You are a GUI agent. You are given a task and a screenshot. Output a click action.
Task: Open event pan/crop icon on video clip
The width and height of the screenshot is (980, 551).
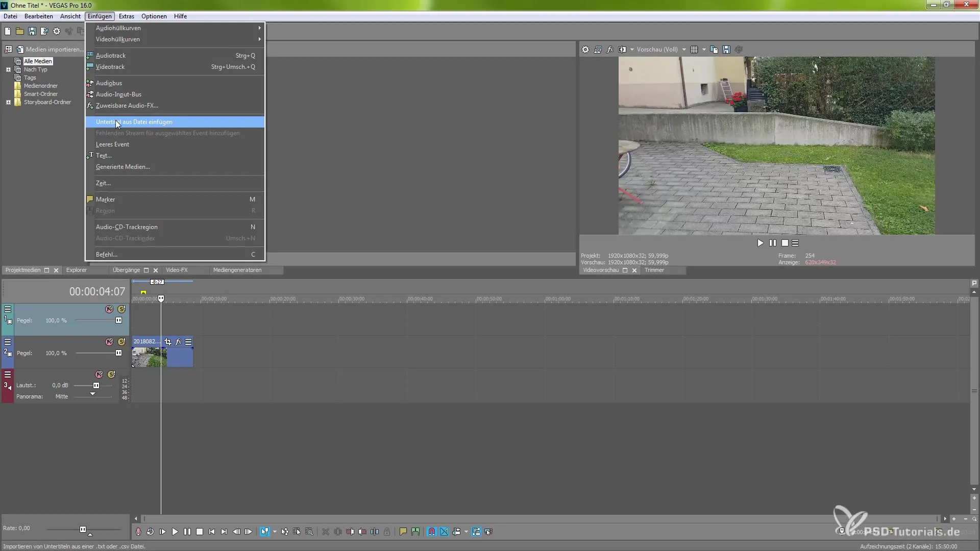click(x=167, y=342)
